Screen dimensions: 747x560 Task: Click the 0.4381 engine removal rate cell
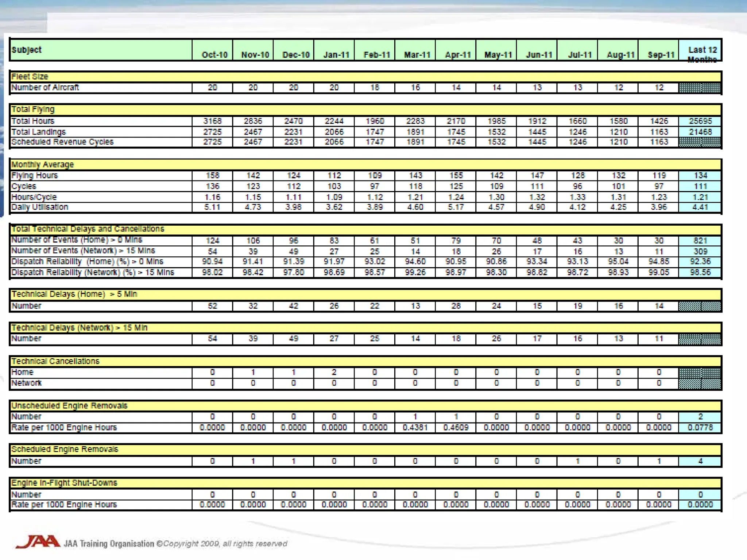[x=415, y=427]
